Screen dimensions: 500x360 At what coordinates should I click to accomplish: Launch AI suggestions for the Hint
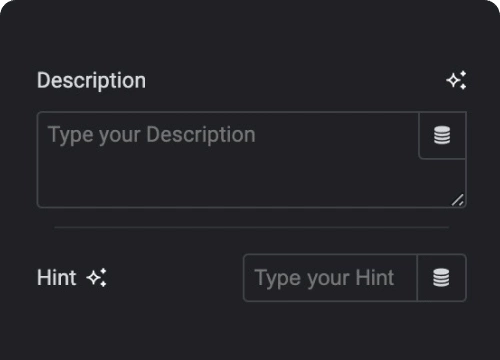click(x=96, y=277)
